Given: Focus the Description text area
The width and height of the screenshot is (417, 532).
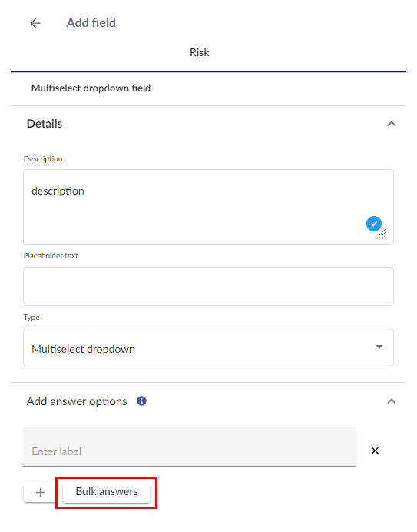Looking at the screenshot, I should coord(208,207).
